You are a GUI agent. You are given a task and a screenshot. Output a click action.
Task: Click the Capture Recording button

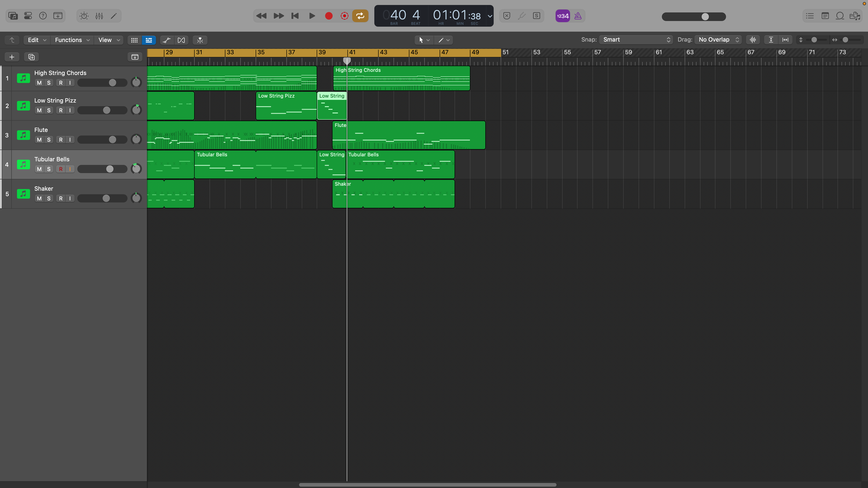pos(344,16)
